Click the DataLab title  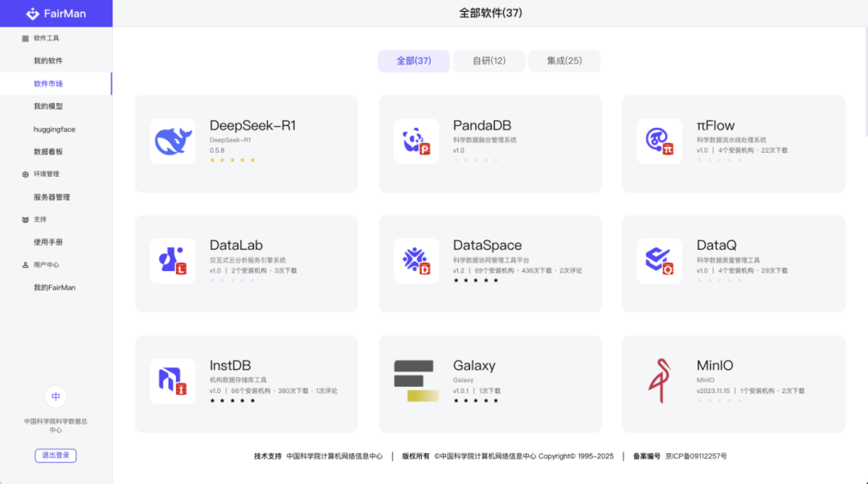(235, 245)
